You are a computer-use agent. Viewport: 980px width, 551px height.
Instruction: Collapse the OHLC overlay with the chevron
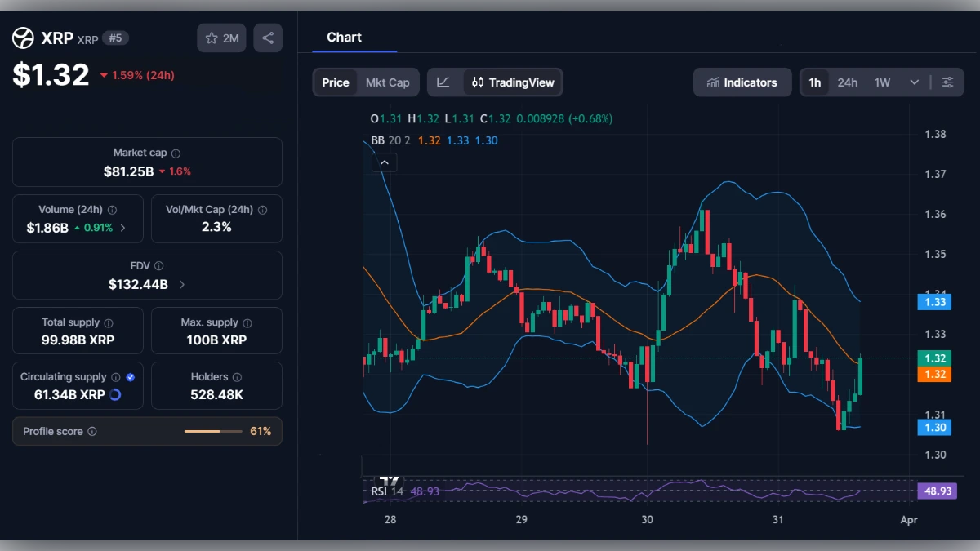pos(384,162)
